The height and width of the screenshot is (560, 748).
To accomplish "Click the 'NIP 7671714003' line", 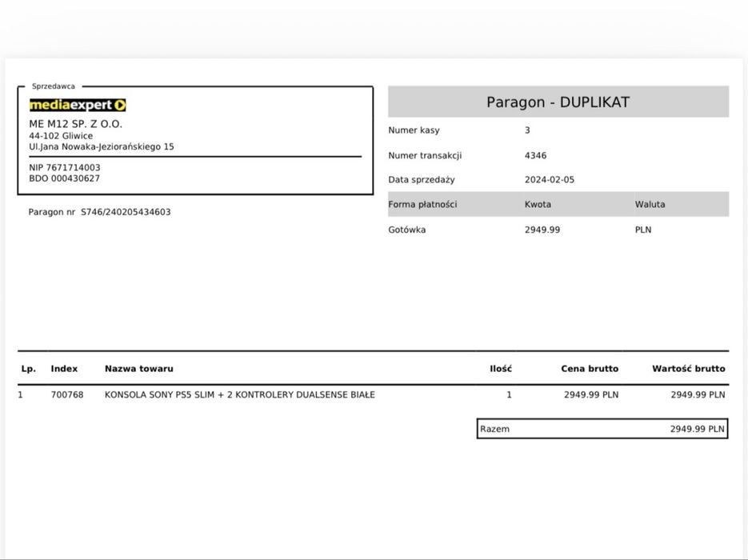I will [65, 167].
